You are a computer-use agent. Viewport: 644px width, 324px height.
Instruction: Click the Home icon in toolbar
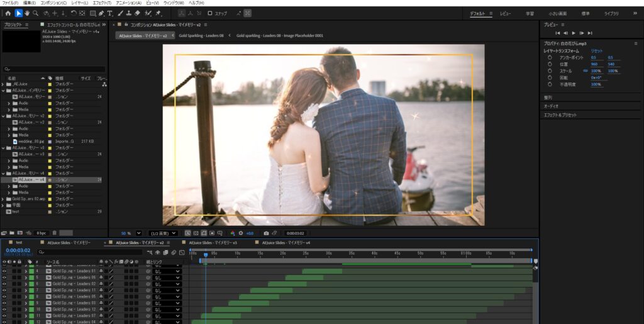[x=8, y=13]
